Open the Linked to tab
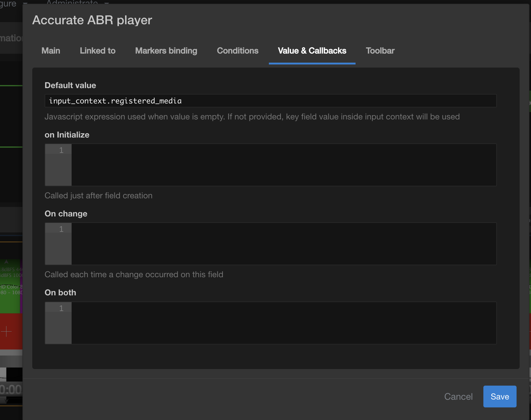The width and height of the screenshot is (531, 420). pyautogui.click(x=97, y=51)
